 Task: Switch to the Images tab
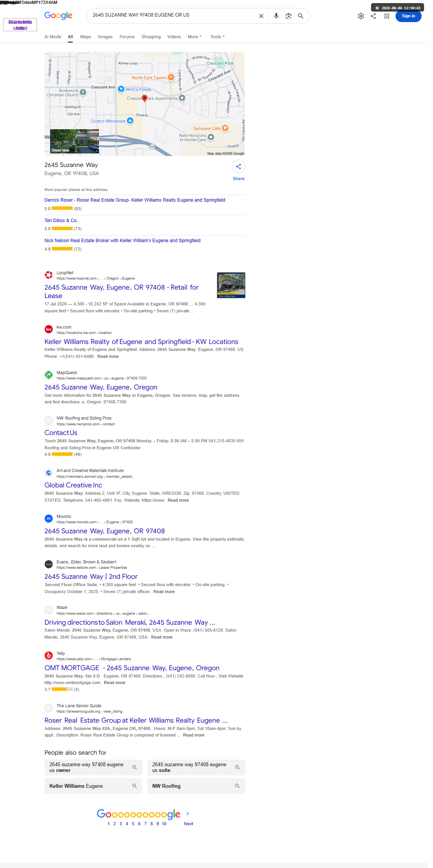pos(105,37)
